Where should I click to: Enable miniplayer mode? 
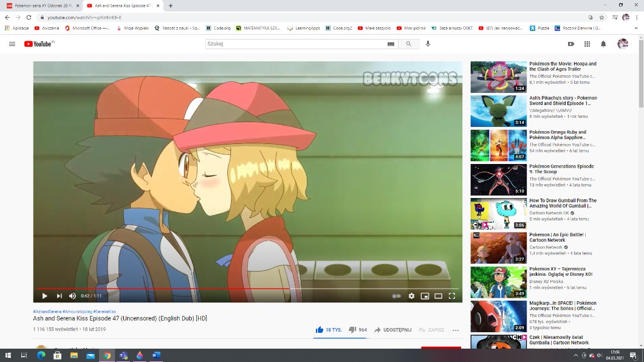pos(425,296)
